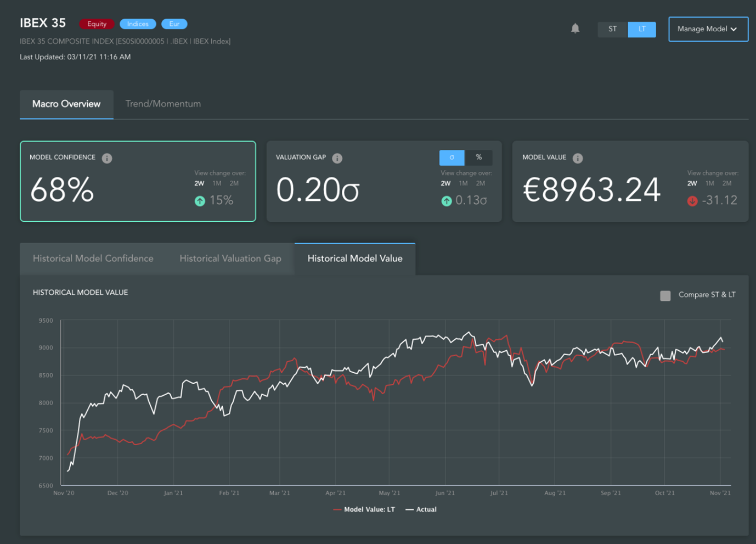Open info icon beside Model Confidence
Viewport: 756px width, 544px height.
click(107, 158)
